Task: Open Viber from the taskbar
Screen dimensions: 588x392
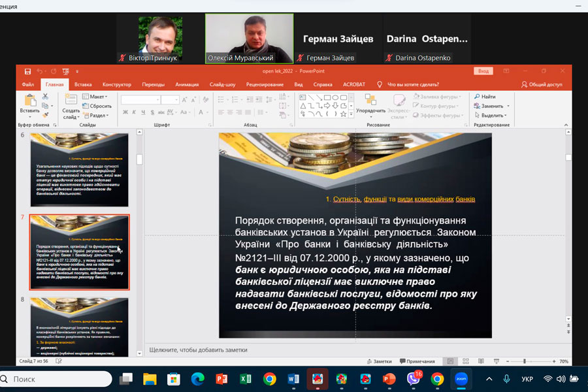Action: tap(414, 378)
